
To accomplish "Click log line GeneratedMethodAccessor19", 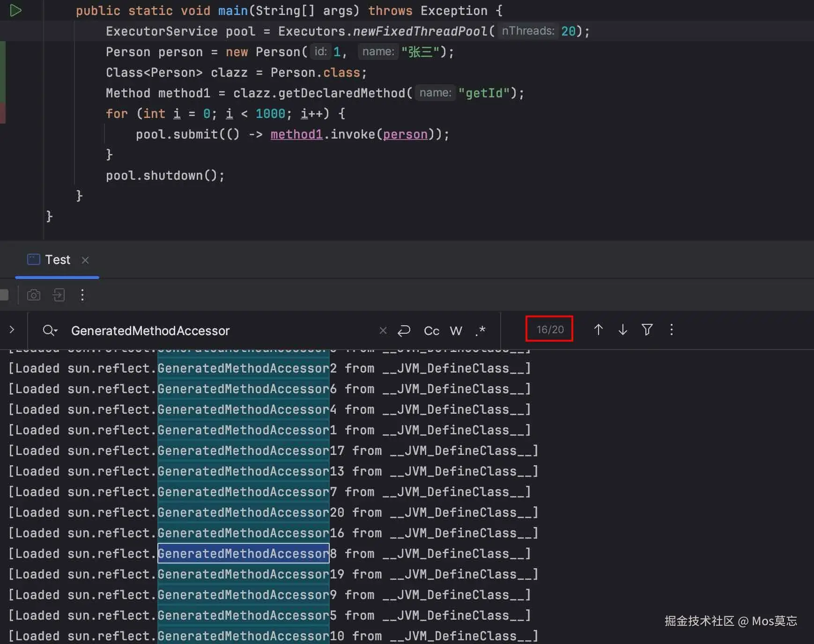I will coord(274,574).
